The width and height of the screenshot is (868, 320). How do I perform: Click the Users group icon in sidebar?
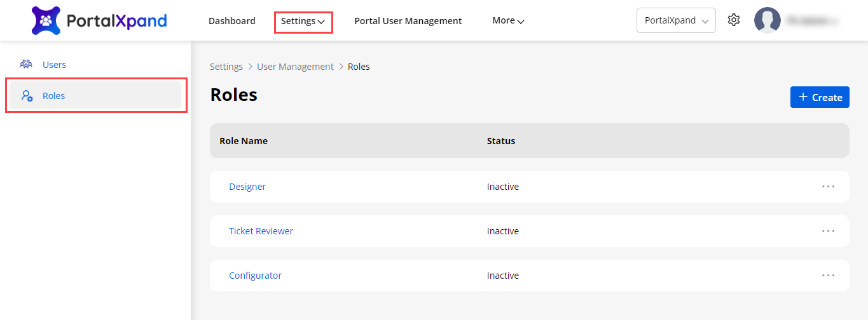point(26,64)
